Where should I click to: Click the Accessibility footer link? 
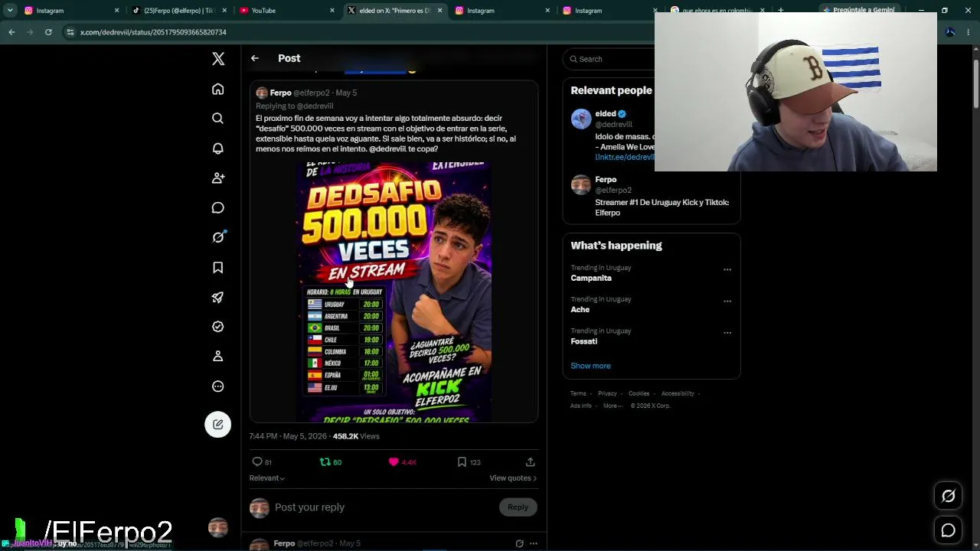pyautogui.click(x=678, y=393)
